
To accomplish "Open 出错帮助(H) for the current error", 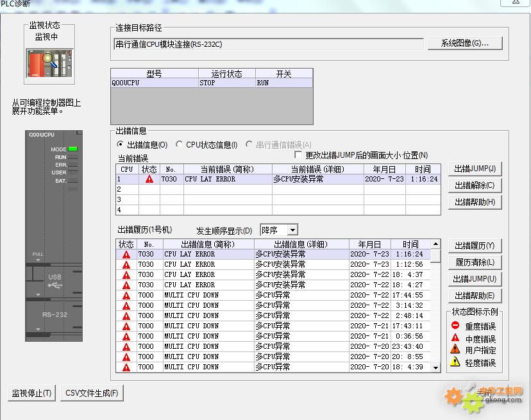I will 475,202.
